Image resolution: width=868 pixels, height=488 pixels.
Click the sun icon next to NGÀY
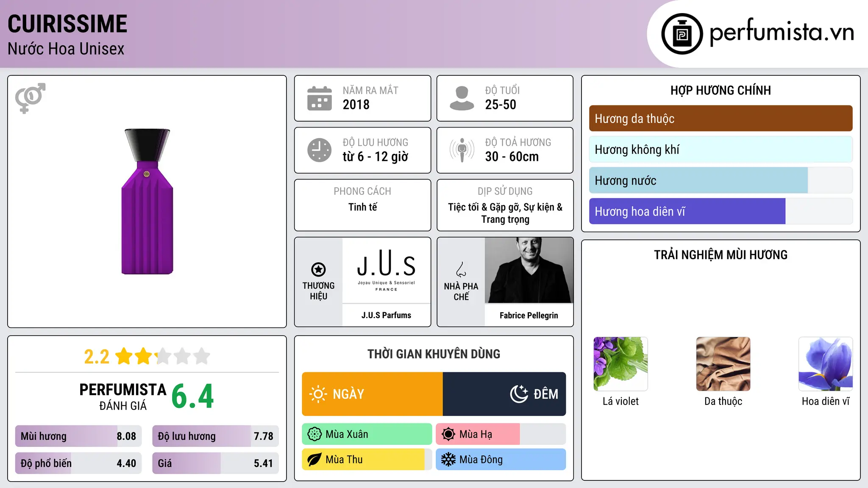[x=318, y=394]
